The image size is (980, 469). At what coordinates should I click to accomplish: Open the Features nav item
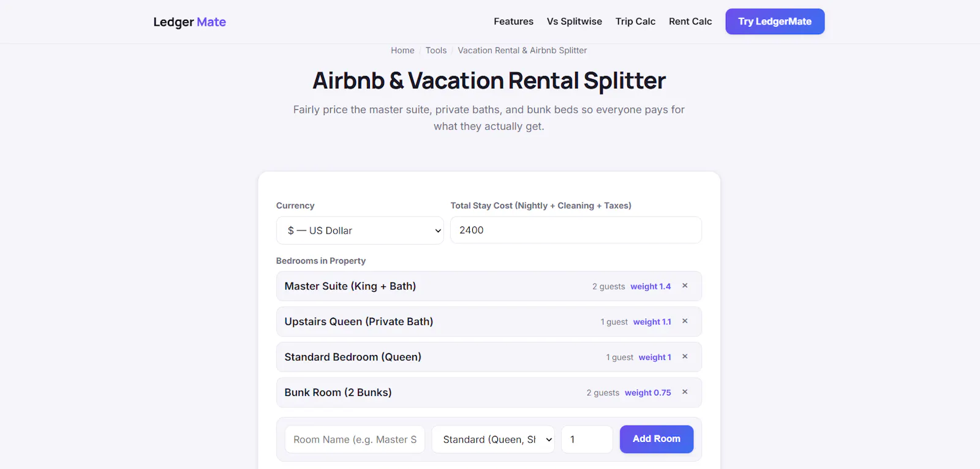point(513,21)
